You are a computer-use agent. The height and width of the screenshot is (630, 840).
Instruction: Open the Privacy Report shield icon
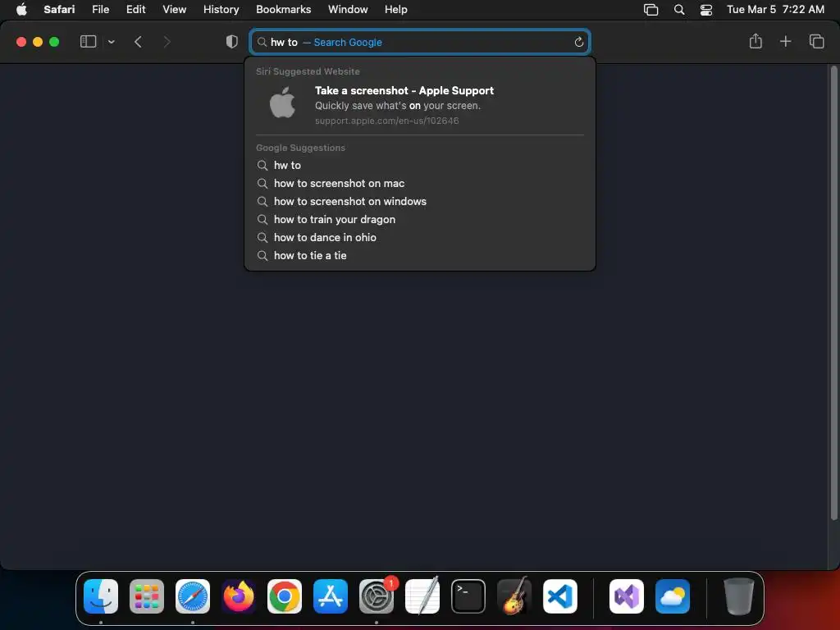pyautogui.click(x=231, y=42)
